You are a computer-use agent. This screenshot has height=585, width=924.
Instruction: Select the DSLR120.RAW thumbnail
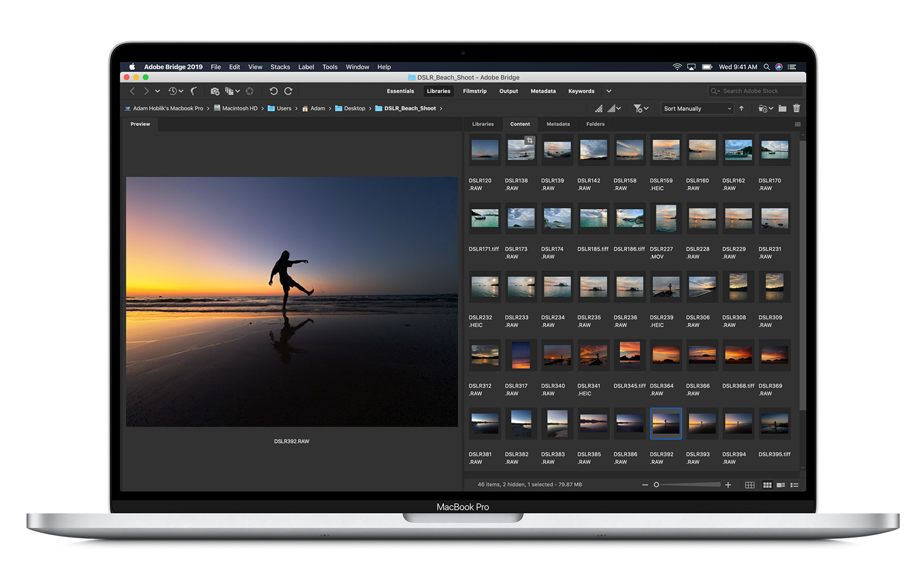[484, 150]
